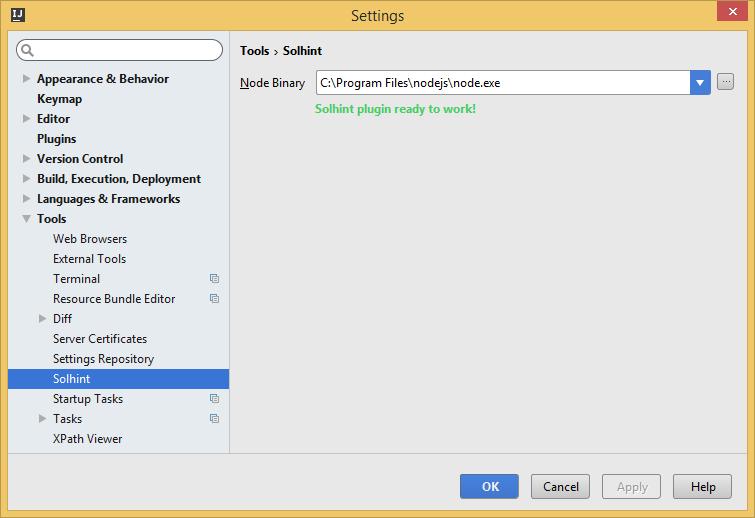755x518 pixels.
Task: Open External Tools settings
Action: tap(90, 259)
